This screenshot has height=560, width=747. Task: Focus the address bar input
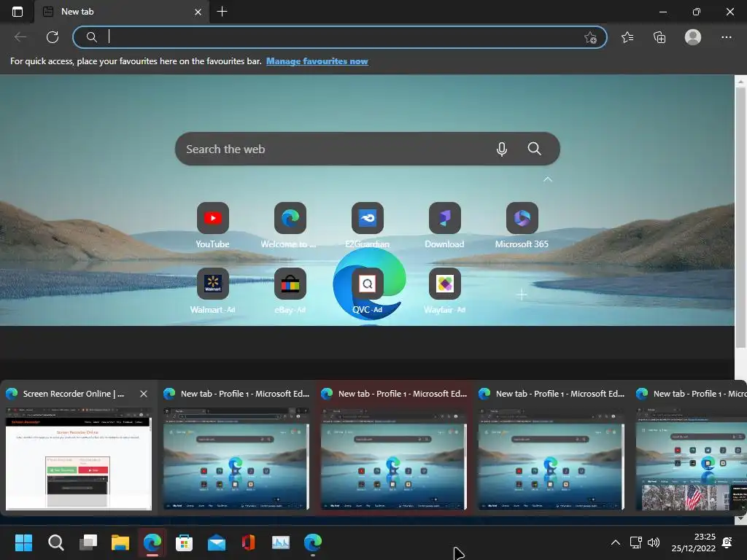pos(339,37)
